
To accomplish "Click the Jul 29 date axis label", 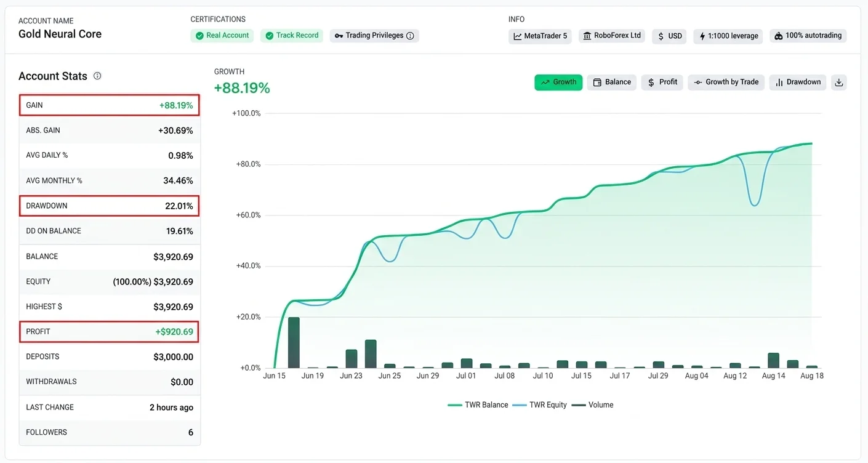I will coord(658,376).
